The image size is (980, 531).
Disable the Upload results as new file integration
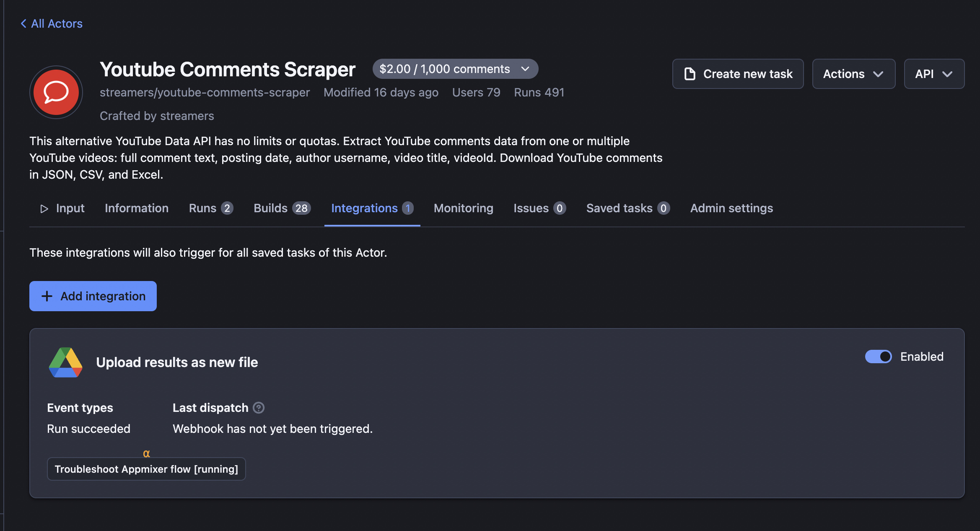point(878,356)
